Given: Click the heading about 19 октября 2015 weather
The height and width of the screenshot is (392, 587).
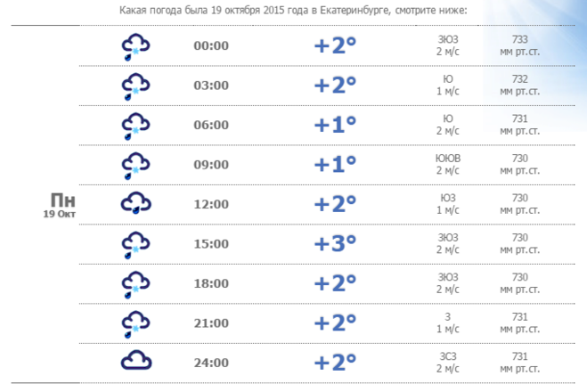Looking at the screenshot, I should 293,11.
